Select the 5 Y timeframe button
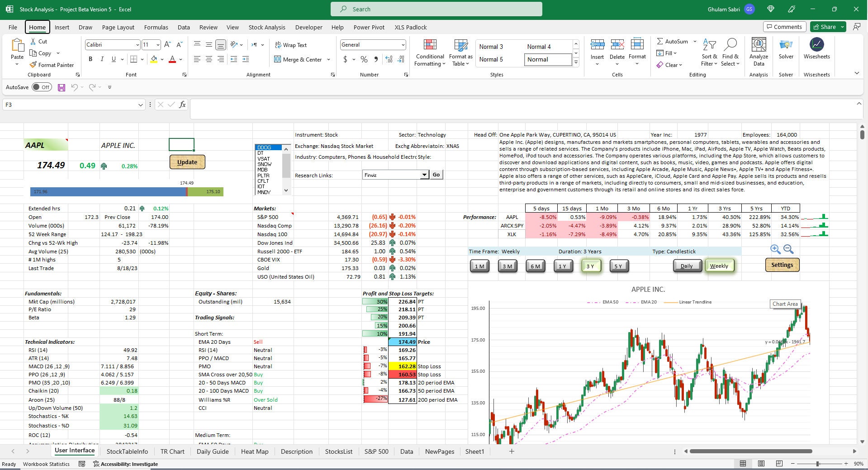Viewport: 868px width, 470px height. tap(619, 266)
